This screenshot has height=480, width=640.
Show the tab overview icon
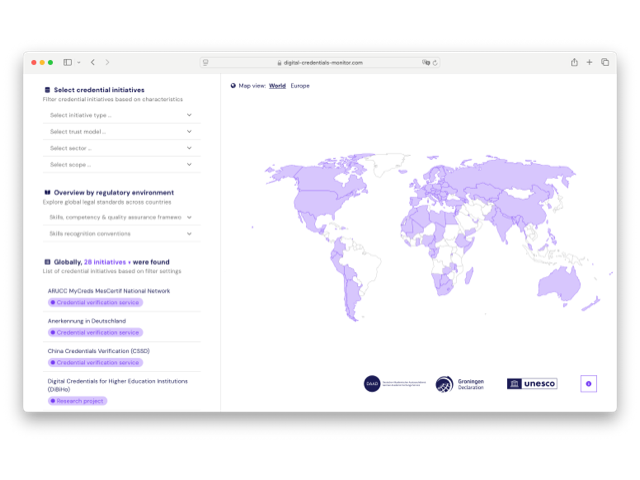pyautogui.click(x=605, y=62)
